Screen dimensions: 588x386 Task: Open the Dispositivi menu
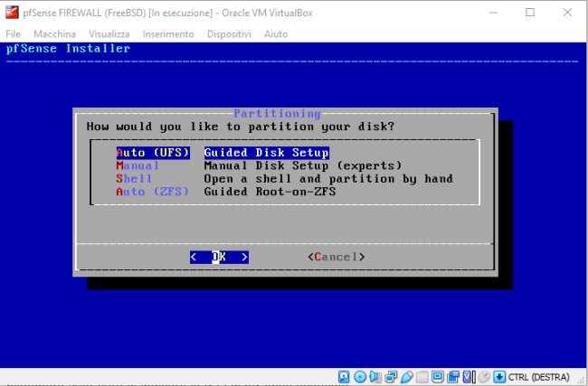(x=229, y=34)
